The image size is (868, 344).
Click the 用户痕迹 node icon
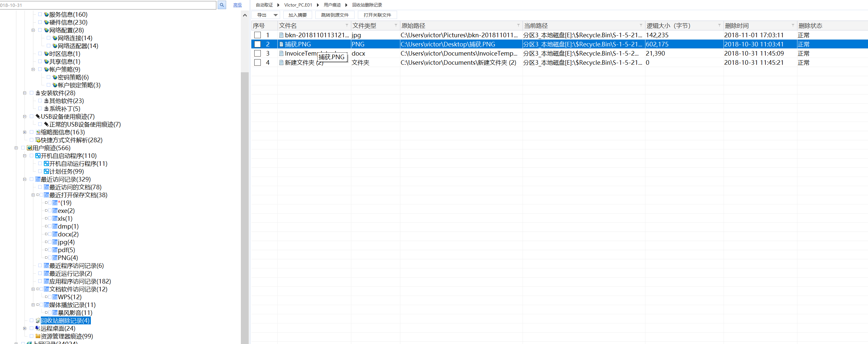tap(29, 148)
